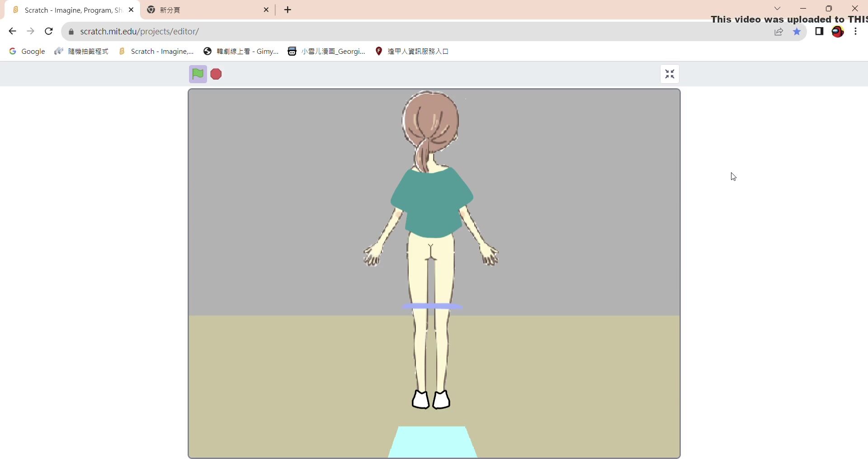Close the Scratch tab
The image size is (868, 459).
click(x=131, y=9)
